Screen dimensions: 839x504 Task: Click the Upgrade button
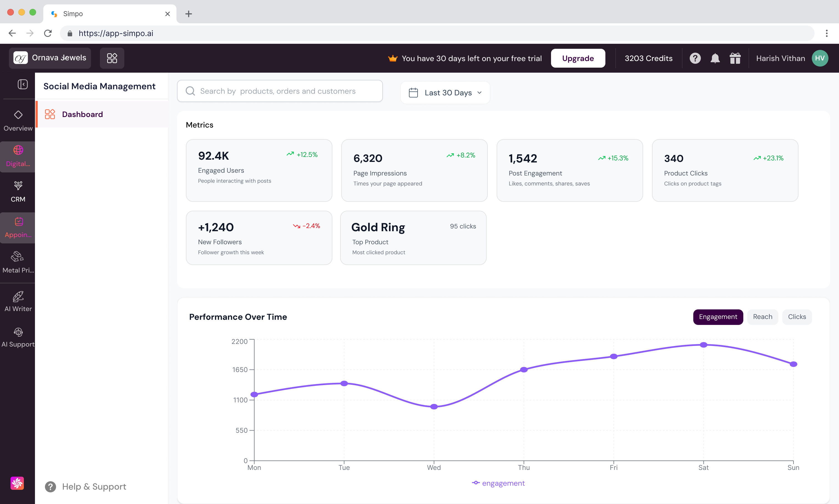coord(578,58)
